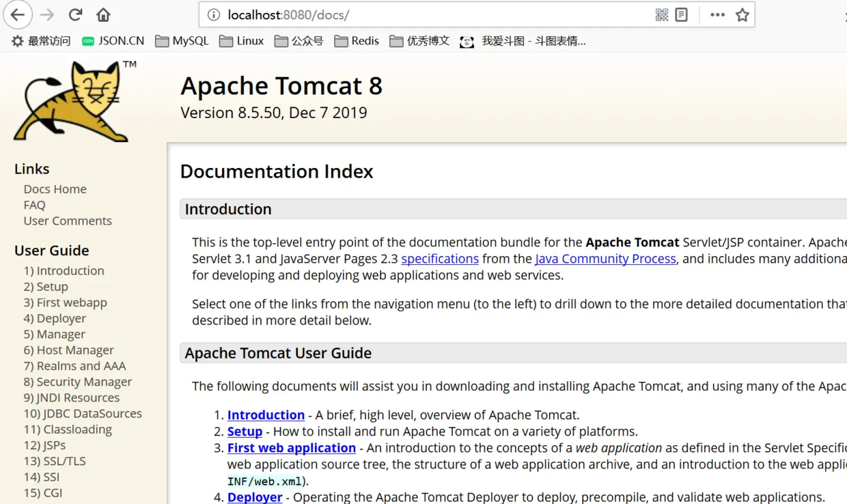Open the QR code icon in address bar
Image resolution: width=847 pixels, height=504 pixels.
pyautogui.click(x=661, y=15)
